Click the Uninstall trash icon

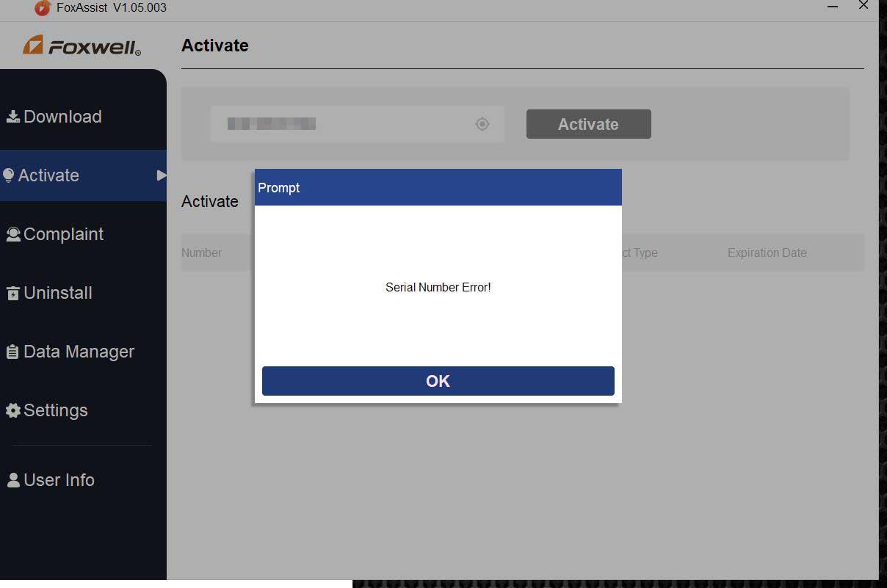[13, 294]
